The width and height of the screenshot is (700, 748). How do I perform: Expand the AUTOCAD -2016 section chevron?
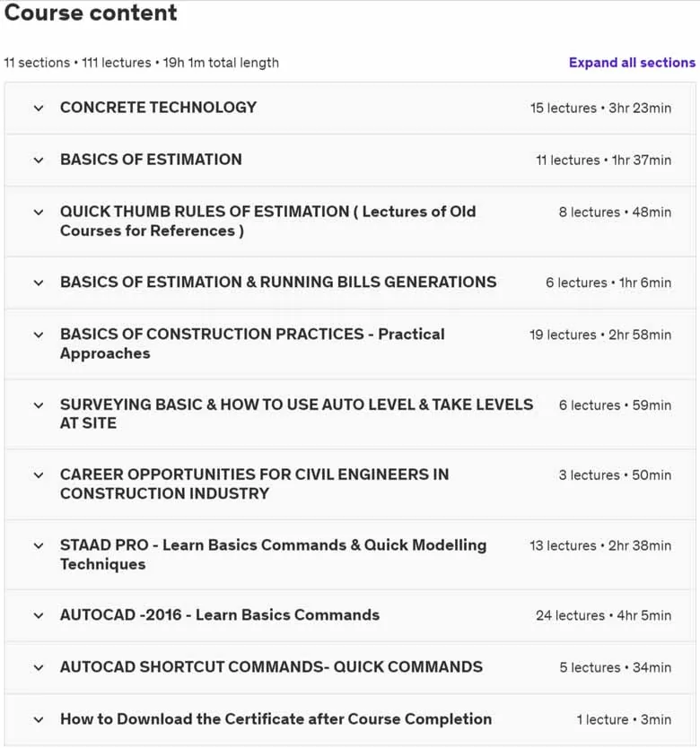point(39,616)
